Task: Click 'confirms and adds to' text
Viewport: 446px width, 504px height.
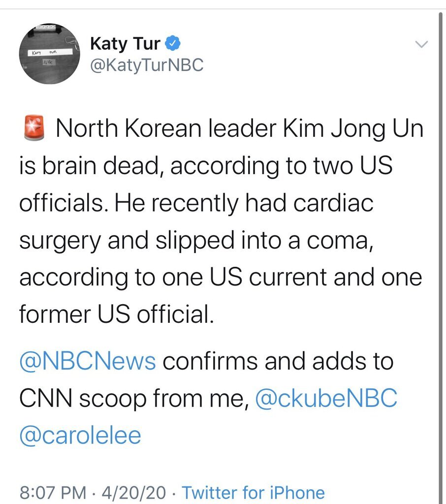Action: [x=278, y=362]
